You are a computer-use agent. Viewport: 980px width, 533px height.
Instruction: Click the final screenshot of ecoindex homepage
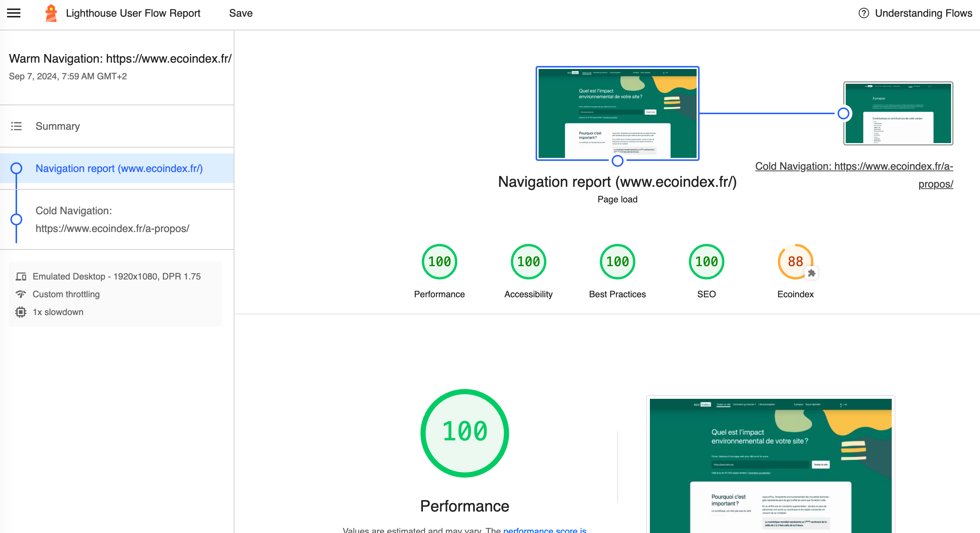(770, 464)
